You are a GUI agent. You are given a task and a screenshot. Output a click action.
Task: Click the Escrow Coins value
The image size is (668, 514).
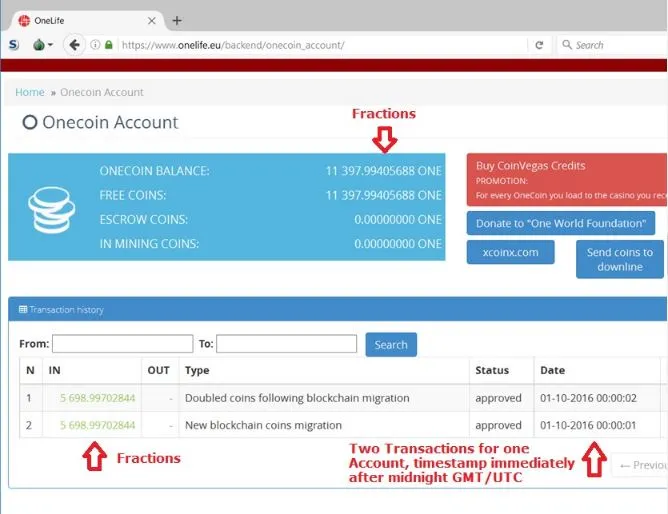(398, 219)
